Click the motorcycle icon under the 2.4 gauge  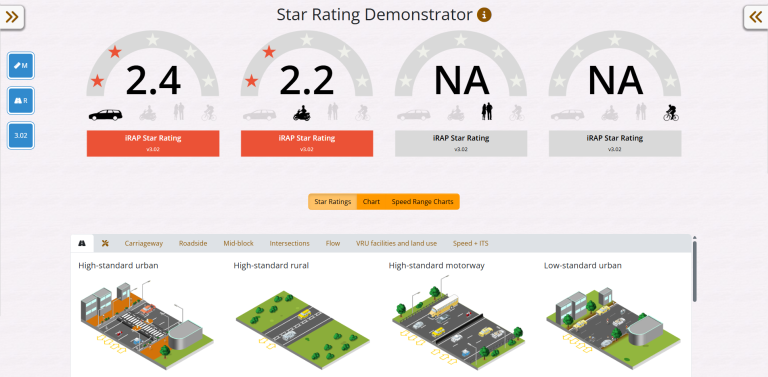148,114
